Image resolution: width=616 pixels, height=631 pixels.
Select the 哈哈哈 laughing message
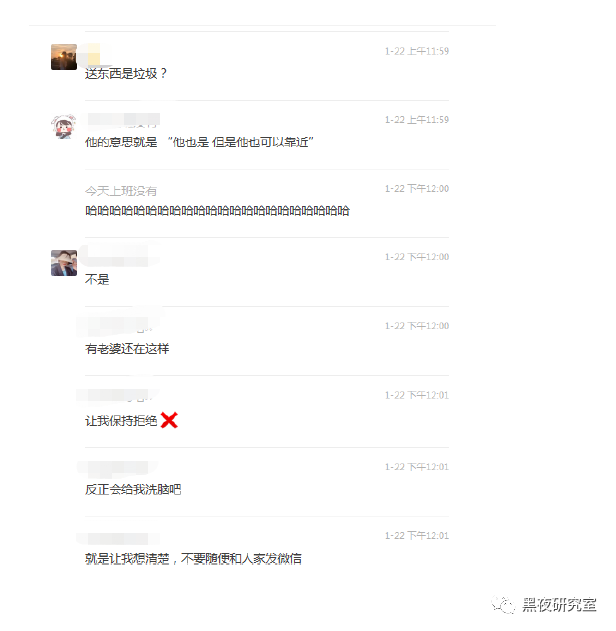point(217,210)
